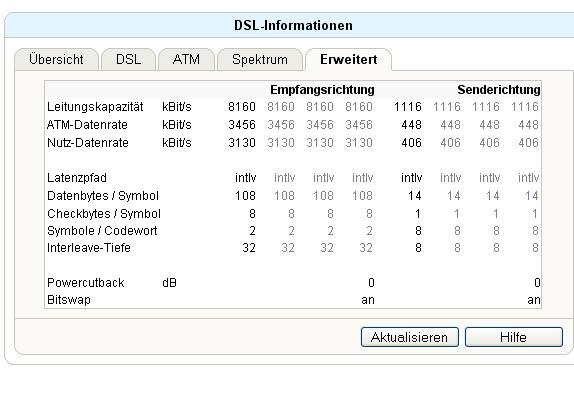574x398 pixels.
Task: Click the Nutz-Datenrate row label
Action: pos(88,142)
